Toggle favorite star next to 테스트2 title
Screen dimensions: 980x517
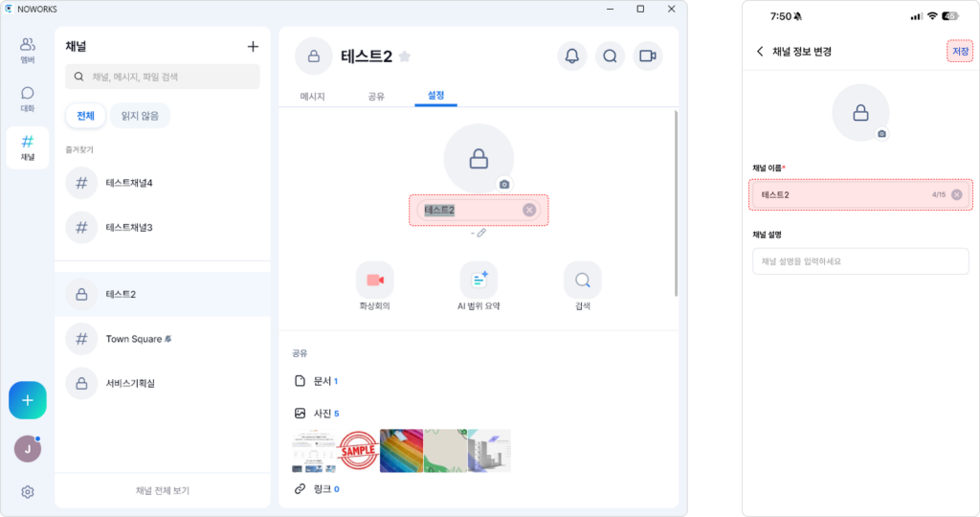405,56
